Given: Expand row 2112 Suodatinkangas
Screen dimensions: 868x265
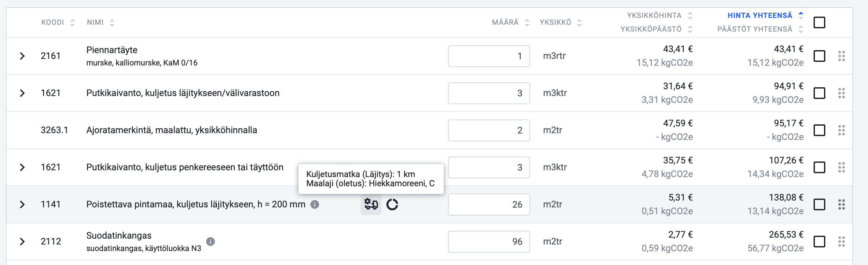Looking at the screenshot, I should coord(22,242).
